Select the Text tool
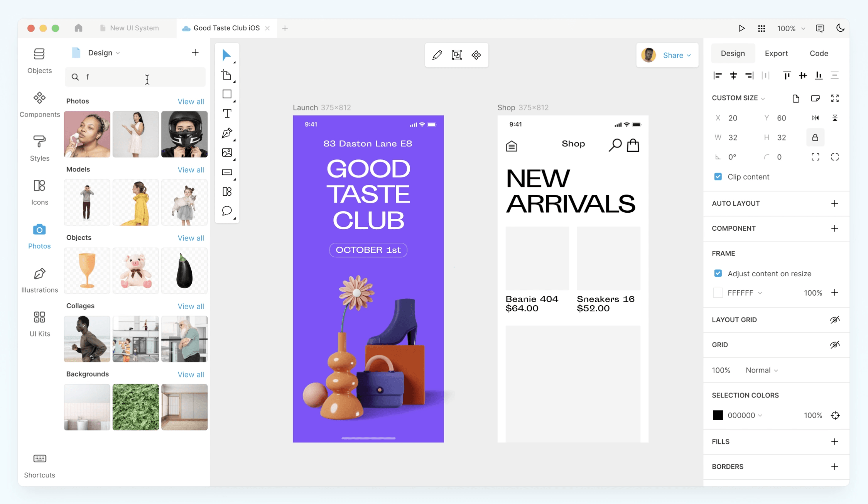Viewport: 868px width, 504px height. point(227,114)
